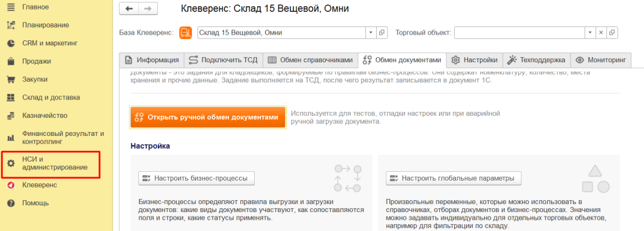Screen dimensions: 644x231
Task: Click the title Клеверенс: Склад 15 Вещевой, Омни
Action: [x=265, y=9]
